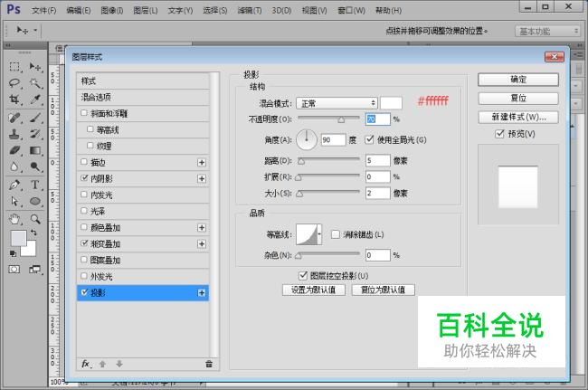Viewport: 588px width, 390px height.
Task: Reset default foreground and background colors
Action: [14, 254]
